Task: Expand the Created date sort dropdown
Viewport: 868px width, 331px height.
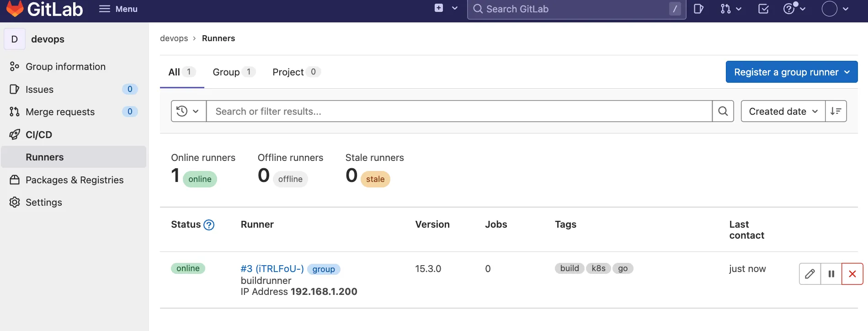Action: 783,111
